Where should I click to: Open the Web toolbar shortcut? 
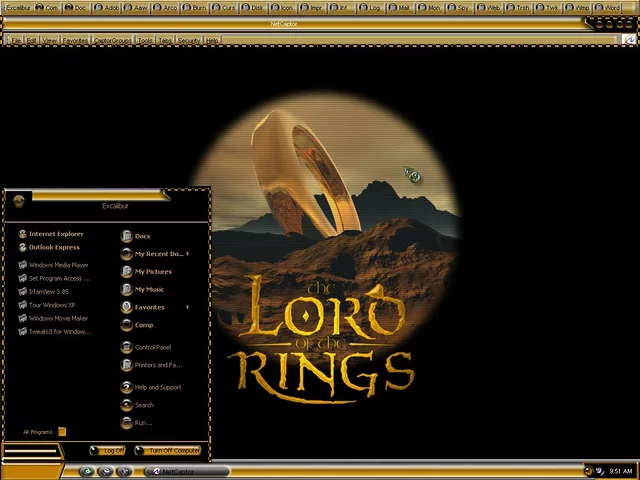pos(489,7)
